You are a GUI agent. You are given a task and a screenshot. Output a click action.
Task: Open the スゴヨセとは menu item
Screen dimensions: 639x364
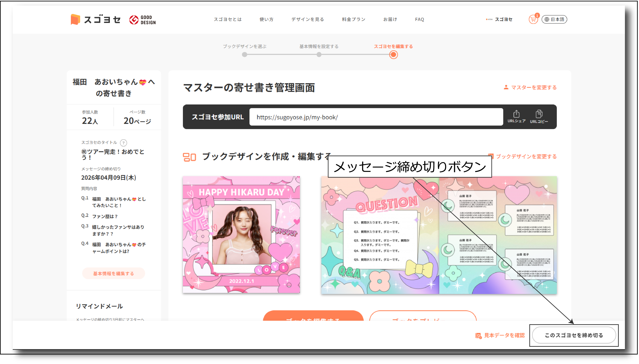(x=227, y=19)
